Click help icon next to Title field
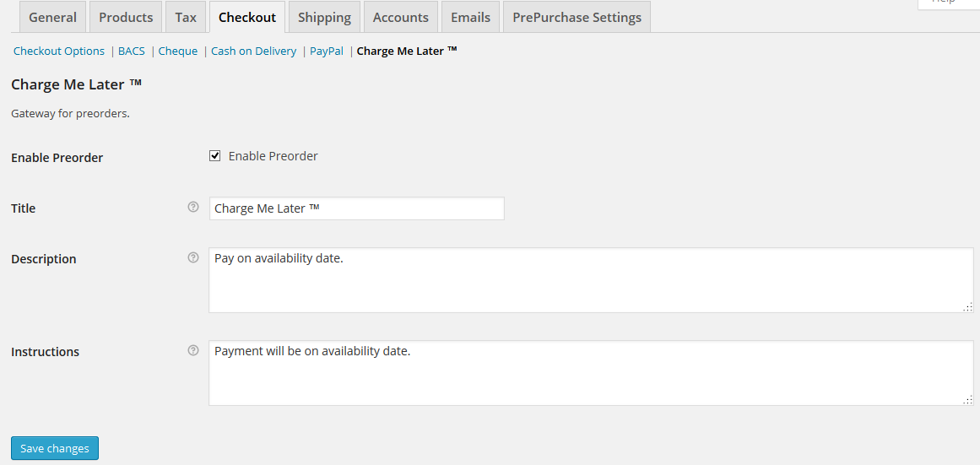Viewport: 980px width, 465px height. [193, 207]
